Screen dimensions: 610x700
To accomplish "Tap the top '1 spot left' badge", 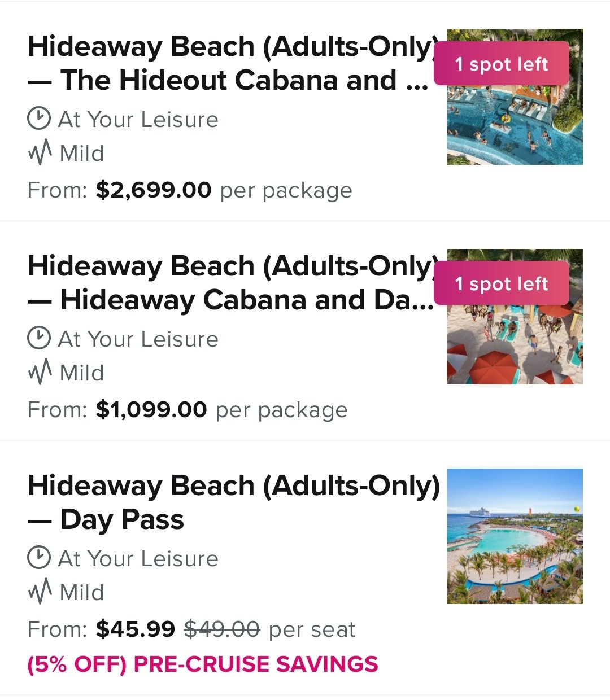I will coord(502,64).
